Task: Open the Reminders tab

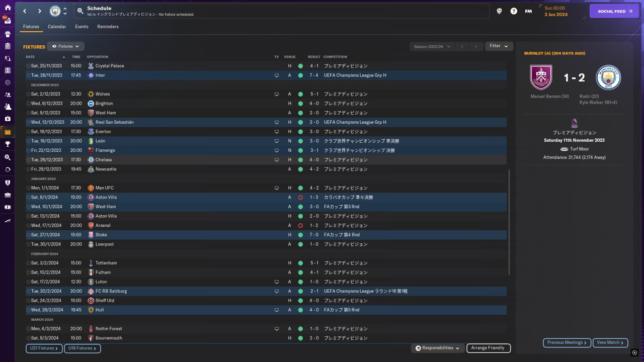Action: point(108,27)
